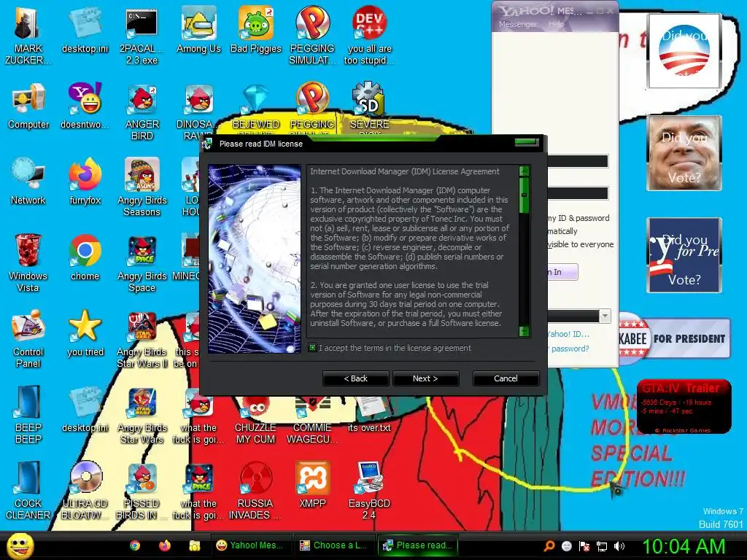Click the license scrollbar down arrow
The width and height of the screenshot is (747, 560).
point(524,331)
